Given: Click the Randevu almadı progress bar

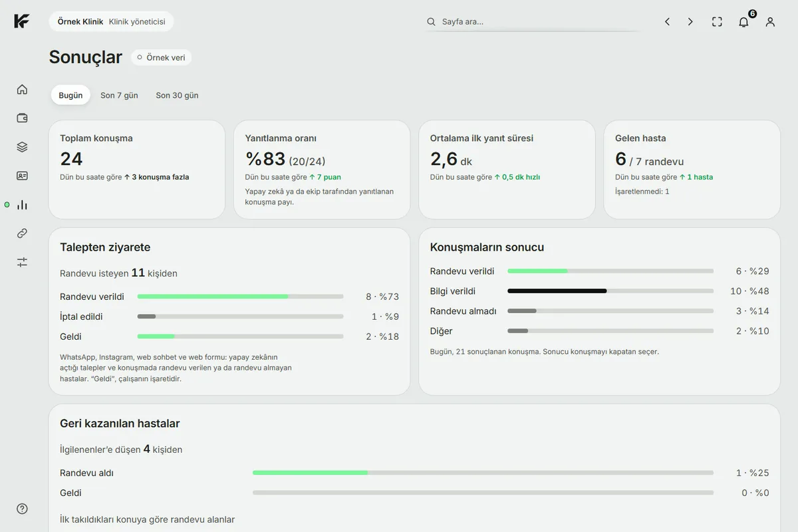Looking at the screenshot, I should click(x=610, y=311).
